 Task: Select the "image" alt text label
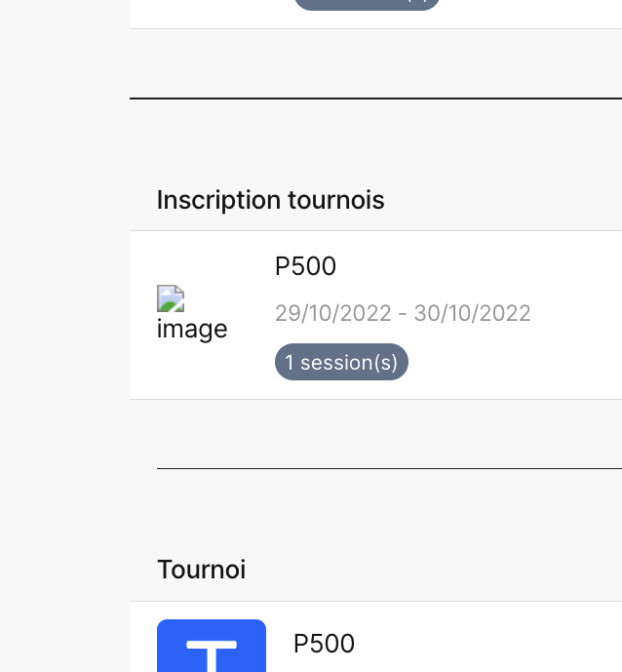click(192, 329)
